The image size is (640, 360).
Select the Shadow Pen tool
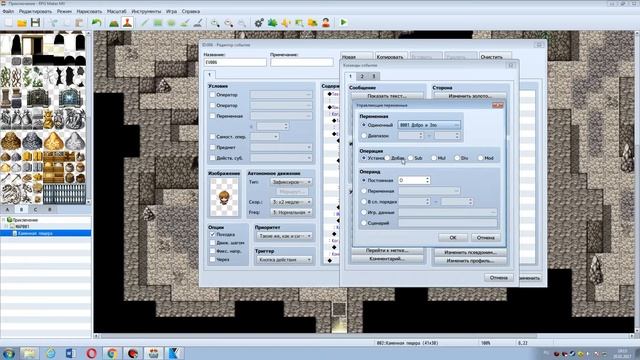click(x=198, y=23)
